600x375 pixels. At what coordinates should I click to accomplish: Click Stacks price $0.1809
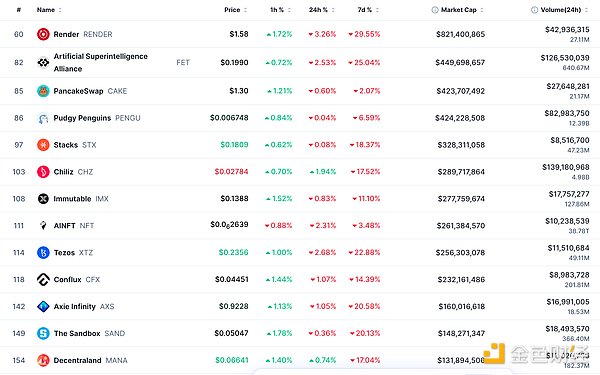point(234,145)
